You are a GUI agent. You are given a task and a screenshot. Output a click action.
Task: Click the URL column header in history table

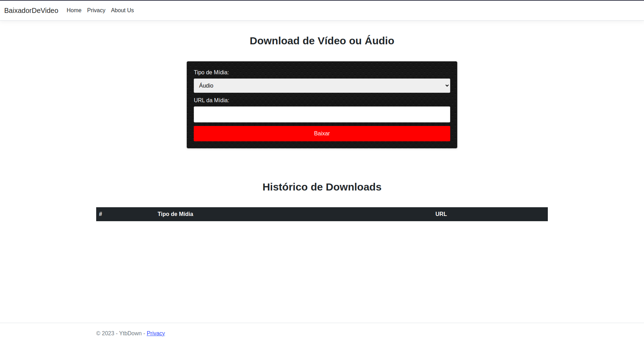pyautogui.click(x=441, y=214)
